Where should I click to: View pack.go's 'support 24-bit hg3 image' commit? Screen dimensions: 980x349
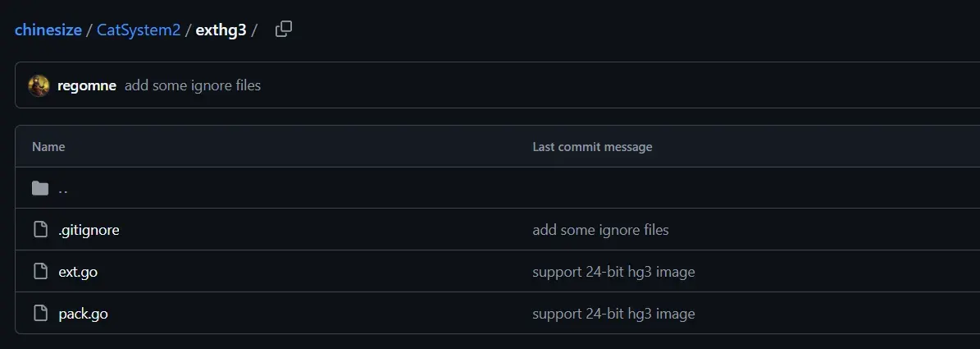click(613, 314)
